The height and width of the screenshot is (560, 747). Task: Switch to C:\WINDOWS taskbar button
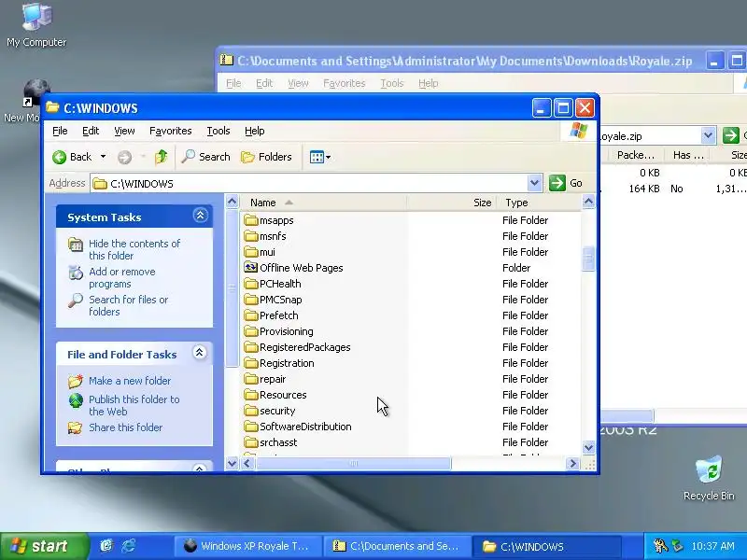546,546
